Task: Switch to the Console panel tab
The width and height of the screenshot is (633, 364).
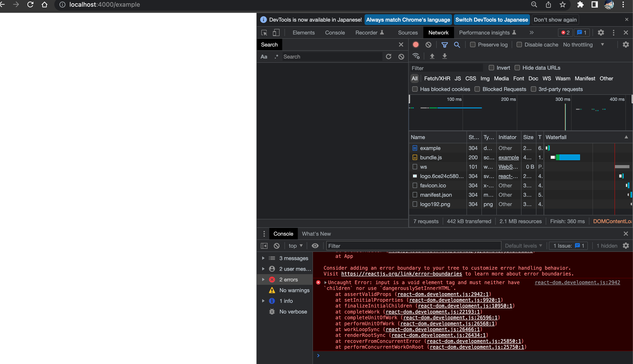Action: 335,32
